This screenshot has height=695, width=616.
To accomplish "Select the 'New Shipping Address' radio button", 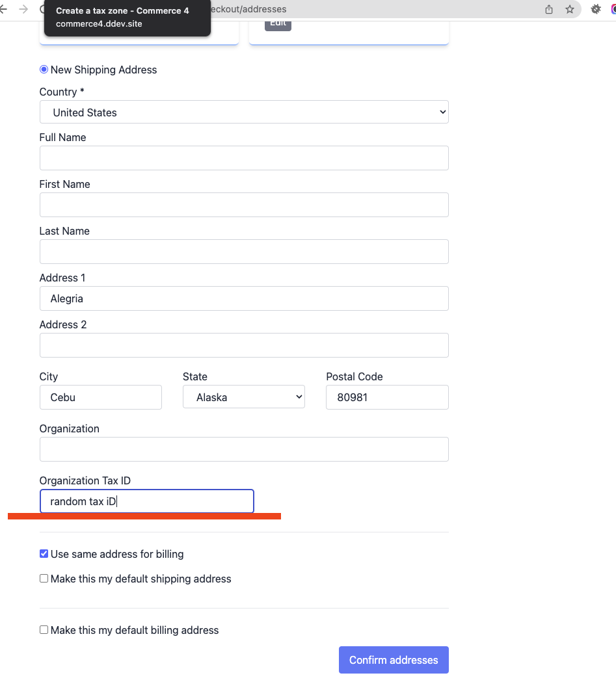I will coord(44,69).
